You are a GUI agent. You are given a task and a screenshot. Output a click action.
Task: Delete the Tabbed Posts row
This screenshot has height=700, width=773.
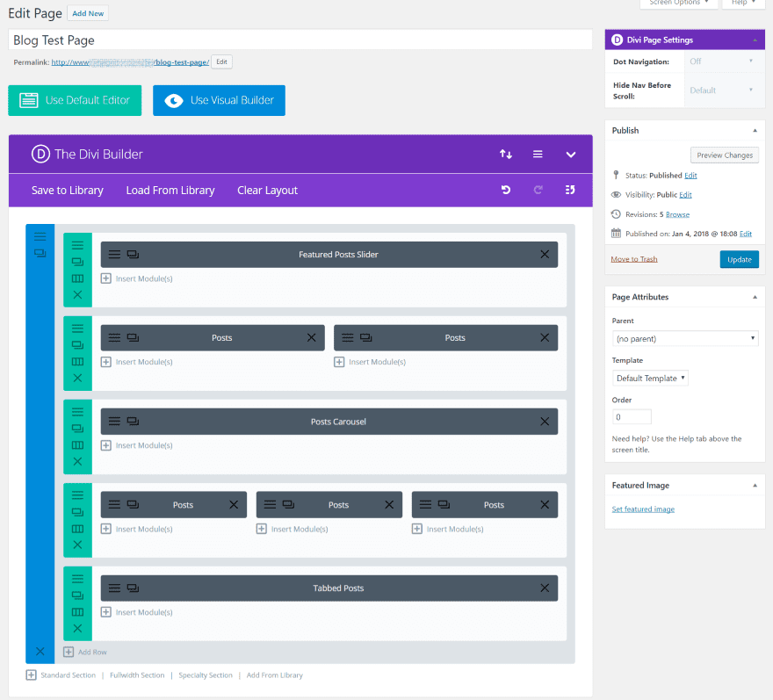[x=77, y=629]
